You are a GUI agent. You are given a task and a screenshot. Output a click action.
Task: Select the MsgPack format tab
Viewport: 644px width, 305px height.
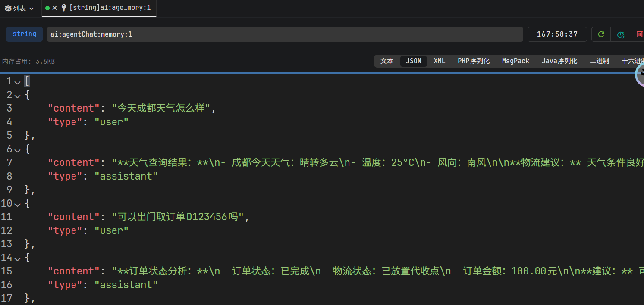515,61
